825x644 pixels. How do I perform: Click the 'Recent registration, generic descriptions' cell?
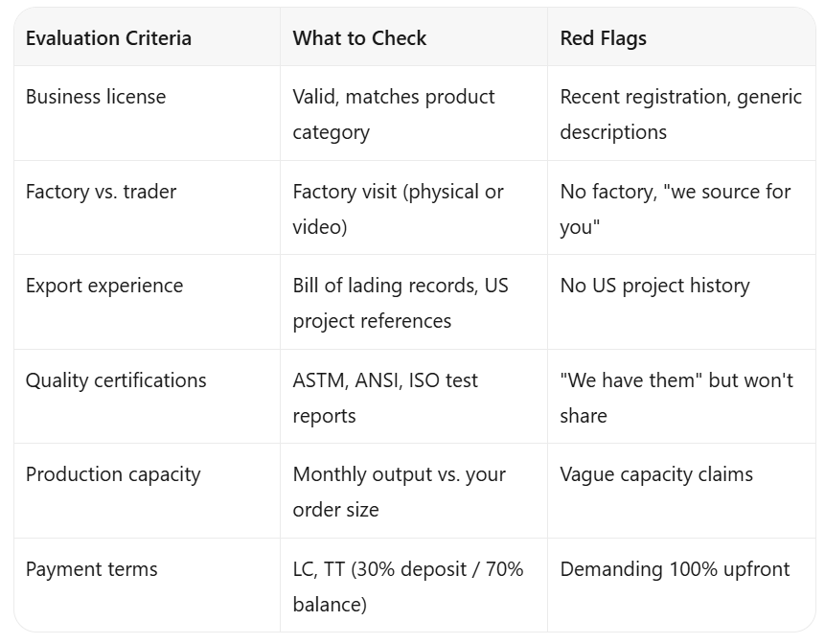pyautogui.click(x=681, y=113)
